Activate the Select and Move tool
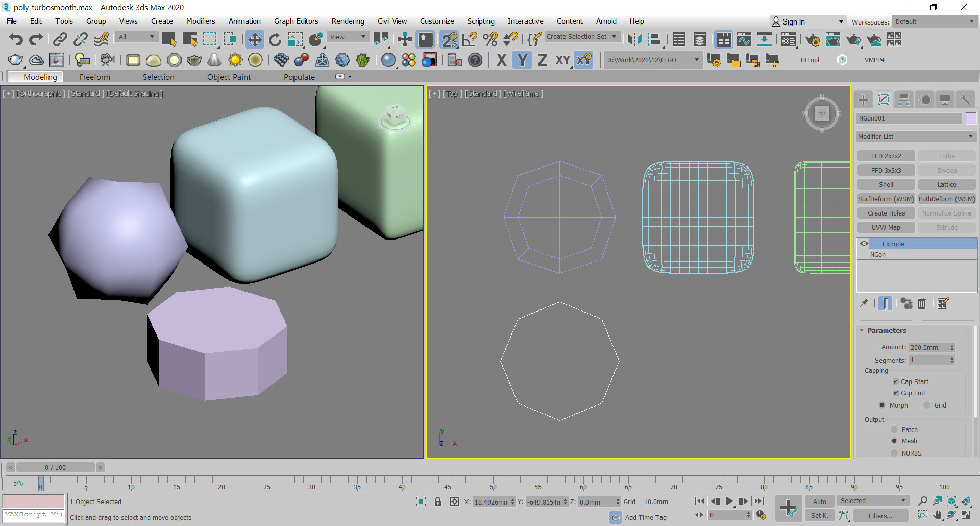Viewport: 980px width, 526px height. (x=254, y=39)
